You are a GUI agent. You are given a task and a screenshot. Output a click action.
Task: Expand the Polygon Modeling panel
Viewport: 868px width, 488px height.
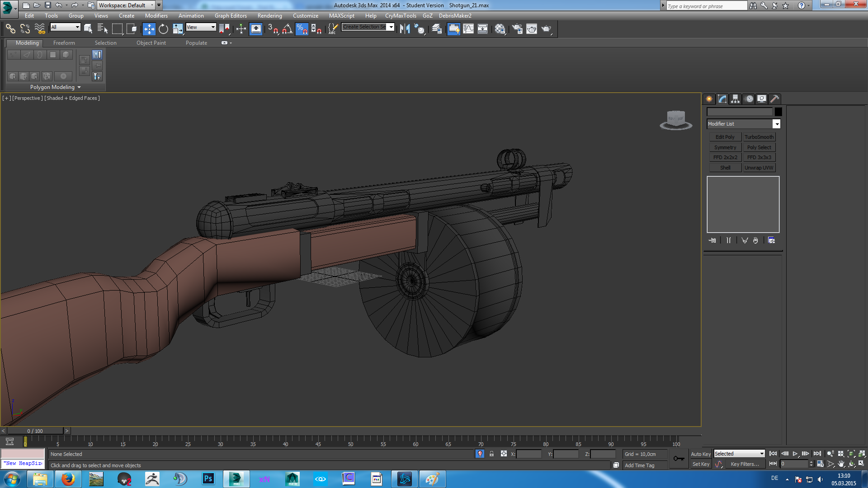[56, 87]
